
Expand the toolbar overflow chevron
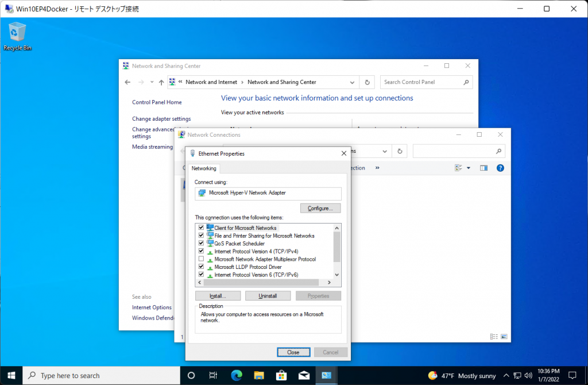[x=377, y=168]
